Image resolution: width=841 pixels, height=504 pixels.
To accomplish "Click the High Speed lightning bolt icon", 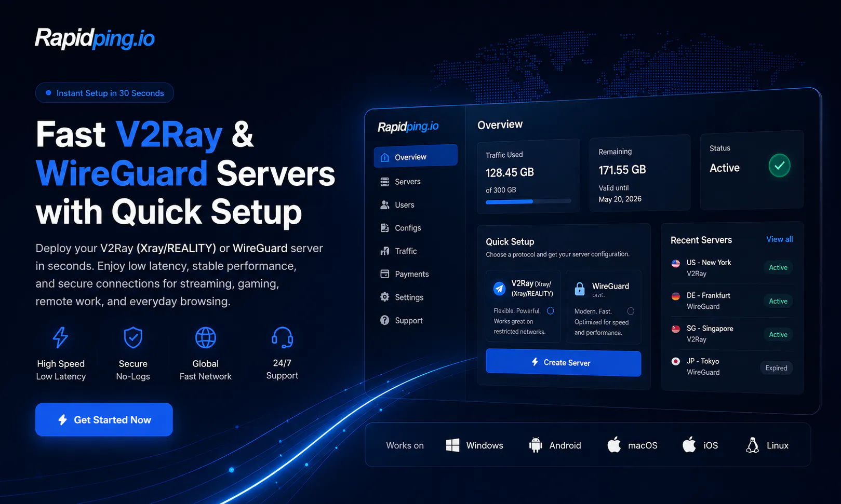I will point(61,337).
